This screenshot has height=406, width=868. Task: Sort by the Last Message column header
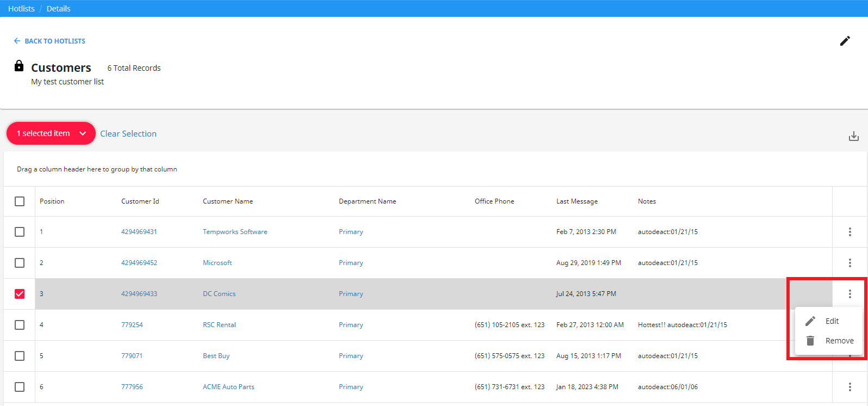point(577,201)
